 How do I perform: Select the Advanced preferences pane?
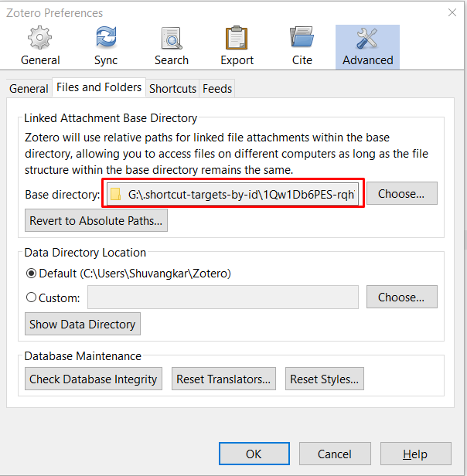click(x=367, y=47)
